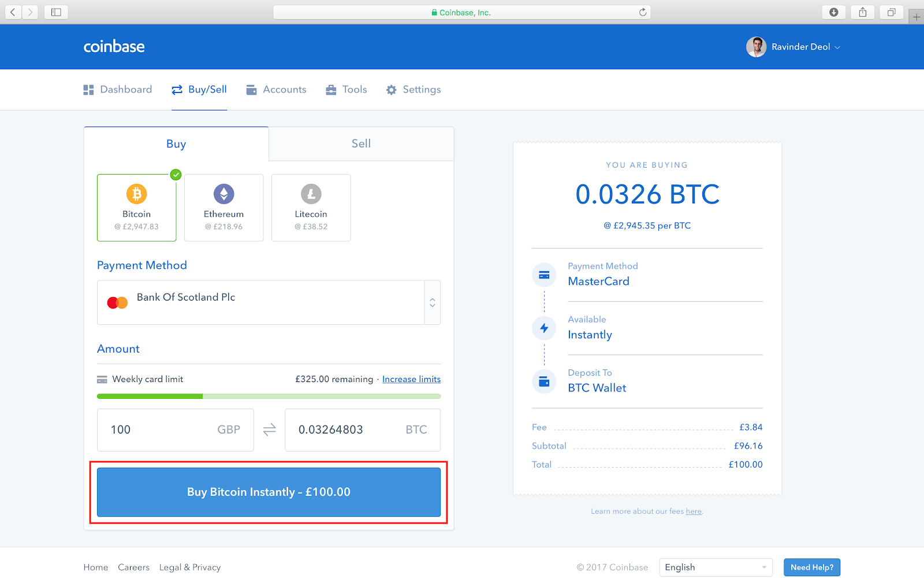Click the weekly card limit progress bar
Image resolution: width=924 pixels, height=578 pixels.
[x=269, y=397]
